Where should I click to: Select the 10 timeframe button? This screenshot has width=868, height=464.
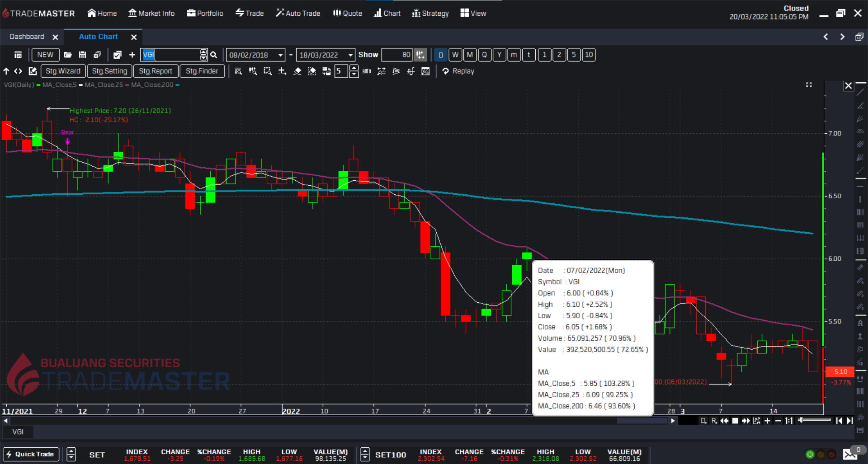coord(589,55)
